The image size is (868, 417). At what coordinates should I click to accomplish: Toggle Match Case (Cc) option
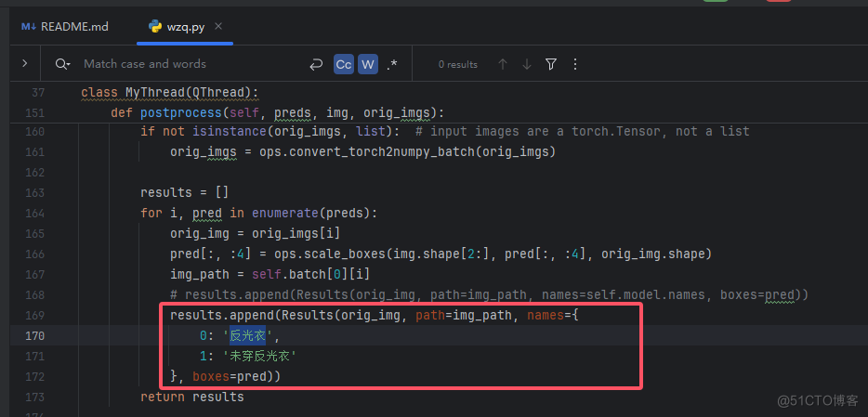344,64
